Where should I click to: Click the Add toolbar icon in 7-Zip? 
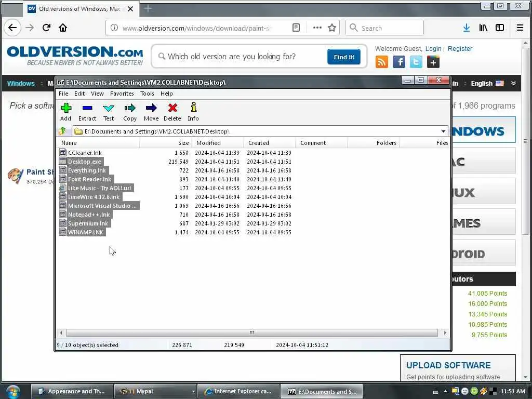(x=66, y=112)
